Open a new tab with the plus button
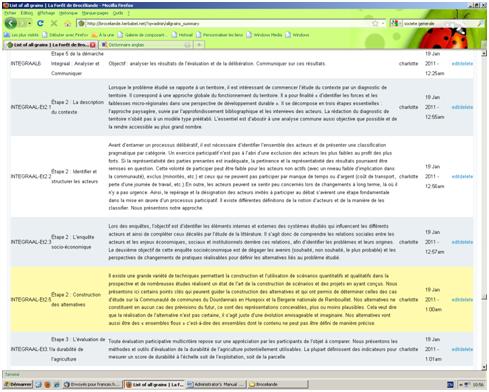489x392 pixels. (199, 45)
